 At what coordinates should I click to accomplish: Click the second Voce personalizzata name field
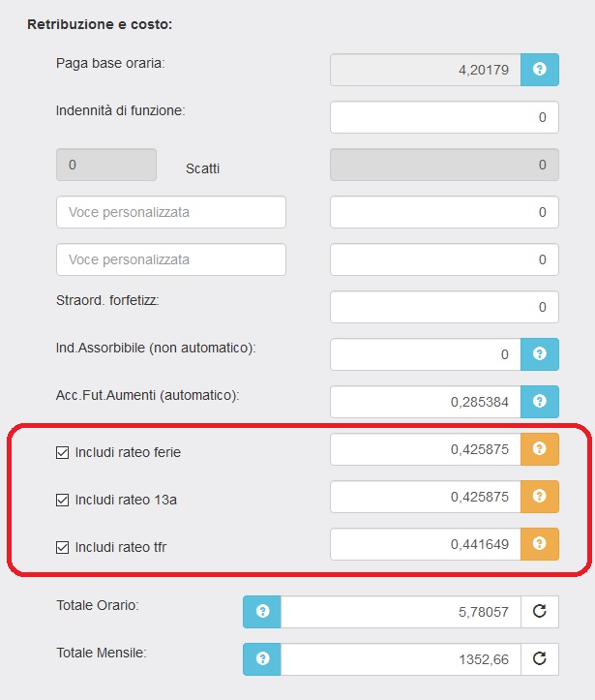pyautogui.click(x=171, y=259)
